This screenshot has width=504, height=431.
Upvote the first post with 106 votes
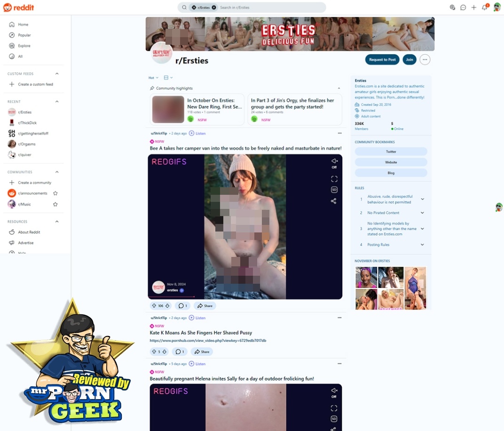(x=154, y=306)
